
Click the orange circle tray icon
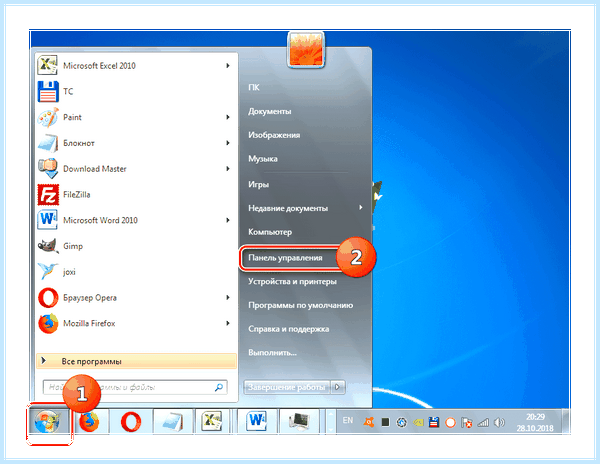[450, 422]
